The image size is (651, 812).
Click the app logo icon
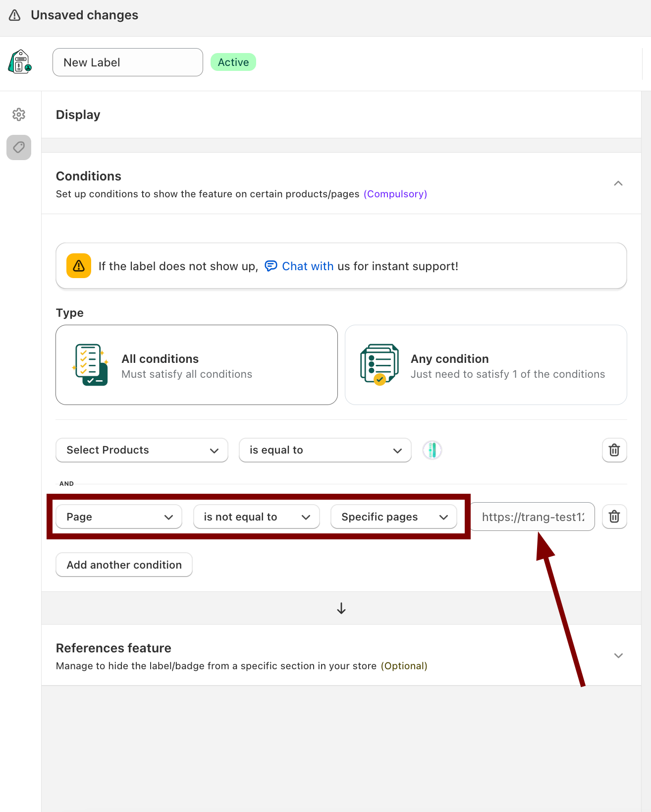coord(20,62)
